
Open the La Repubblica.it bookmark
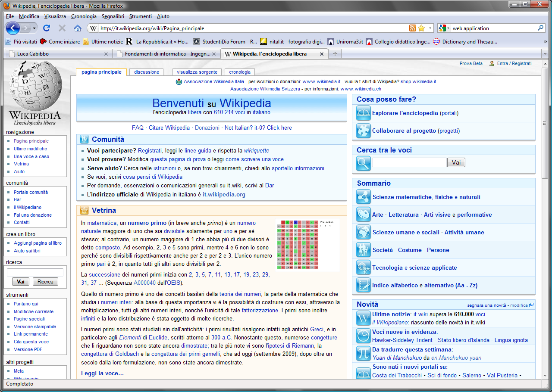pos(157,42)
